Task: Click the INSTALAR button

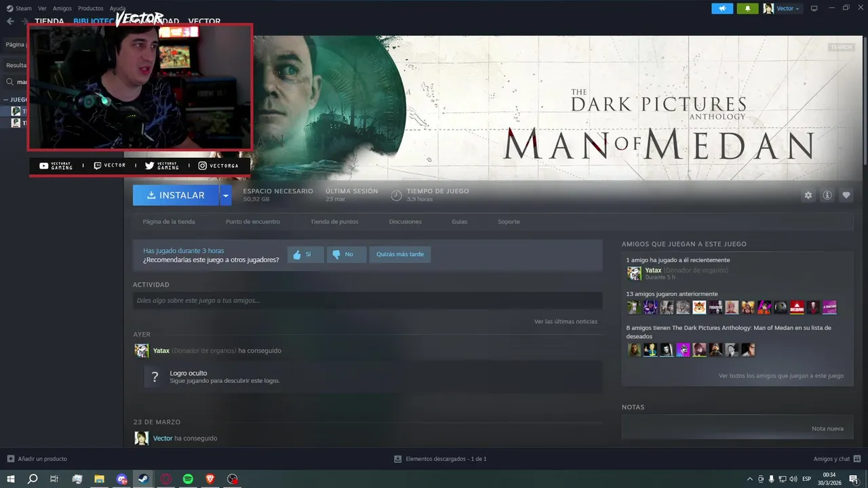Action: 176,195
